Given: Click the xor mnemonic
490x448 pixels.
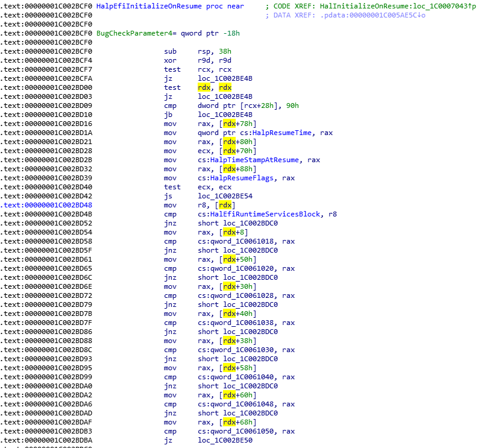Looking at the screenshot, I should [x=171, y=61].
